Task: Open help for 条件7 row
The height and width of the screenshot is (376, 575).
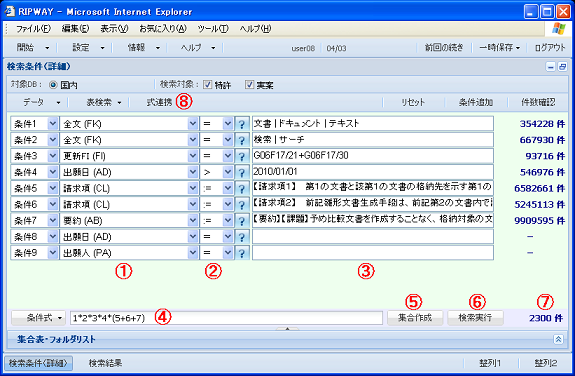Action: click(242, 221)
